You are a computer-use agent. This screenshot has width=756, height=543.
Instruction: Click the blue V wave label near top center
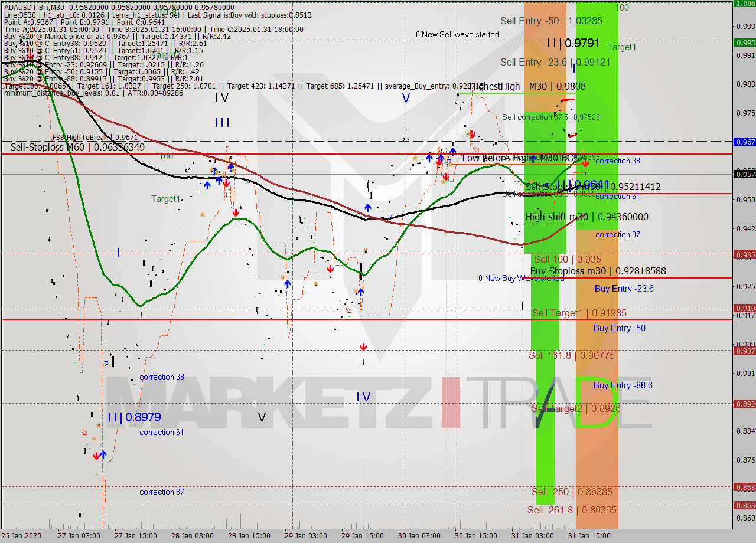(406, 98)
